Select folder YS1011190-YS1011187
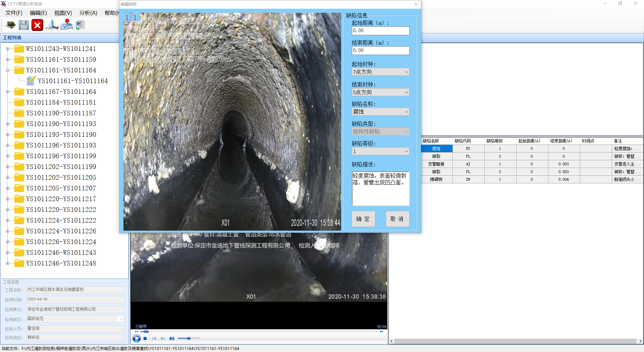644x352 pixels. click(x=61, y=113)
